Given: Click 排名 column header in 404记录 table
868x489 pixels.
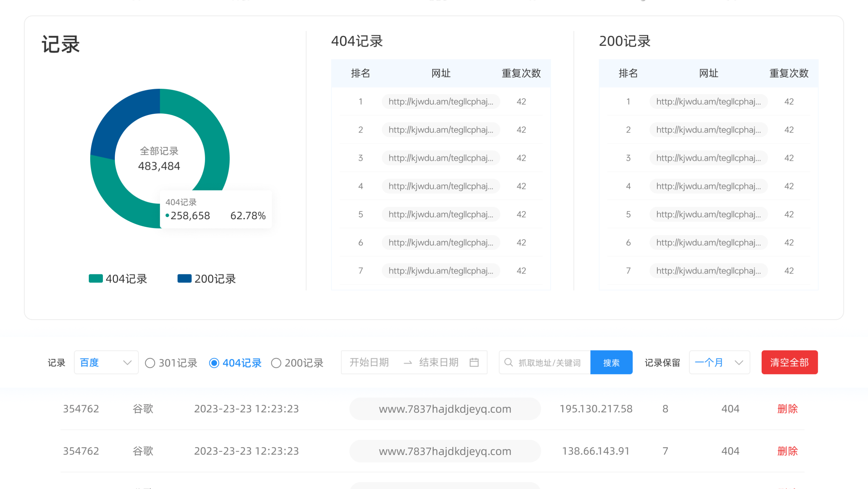Looking at the screenshot, I should (361, 73).
